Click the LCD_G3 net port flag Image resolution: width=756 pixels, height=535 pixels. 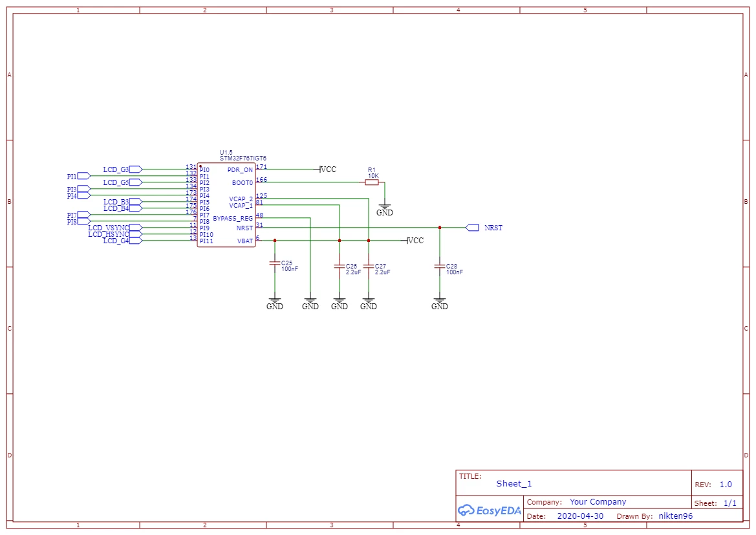pos(135,169)
